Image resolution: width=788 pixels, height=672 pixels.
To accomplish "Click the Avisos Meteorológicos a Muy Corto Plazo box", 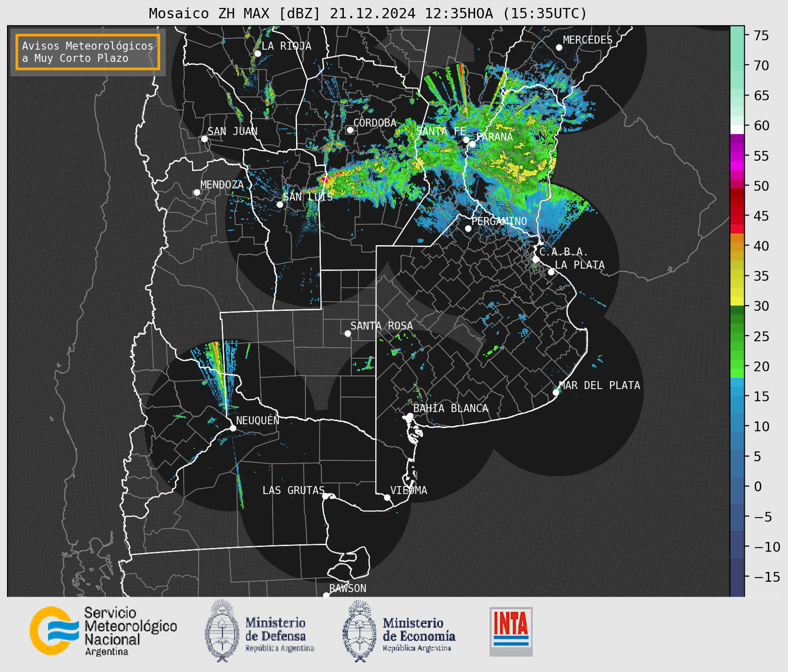I will click(88, 52).
